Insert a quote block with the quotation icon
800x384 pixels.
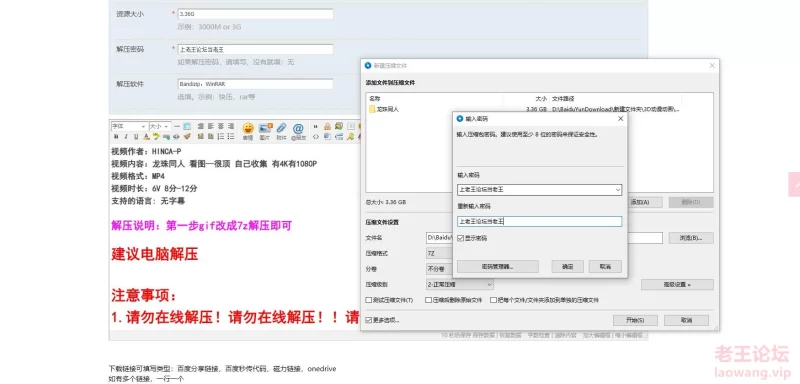(x=316, y=126)
